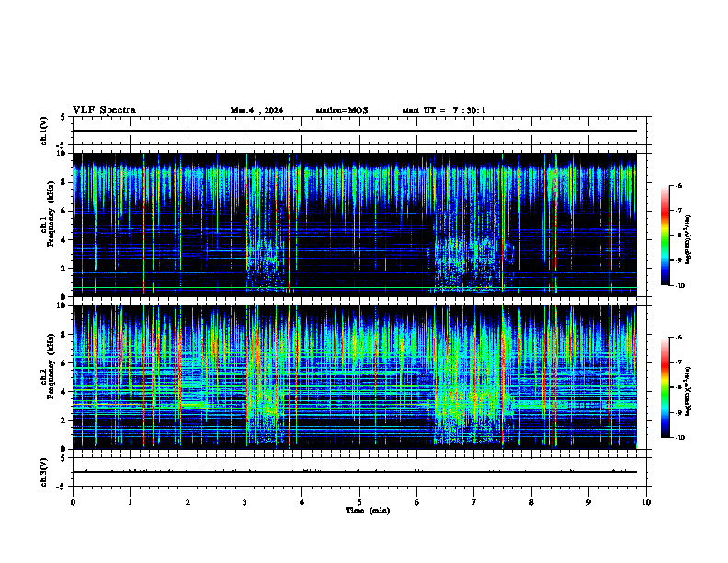Click time axis tick label "0"

73,502
